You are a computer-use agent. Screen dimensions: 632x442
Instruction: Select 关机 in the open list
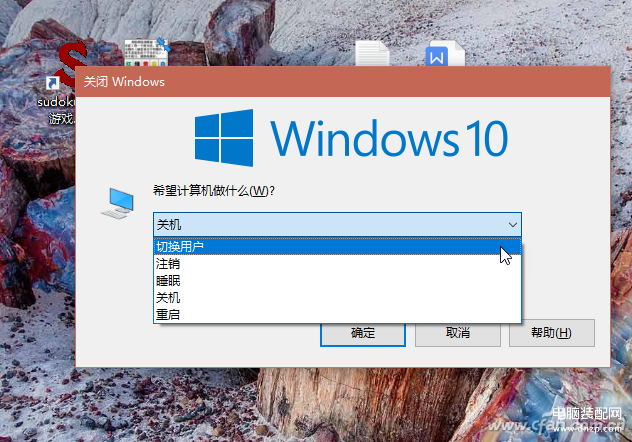(337, 297)
